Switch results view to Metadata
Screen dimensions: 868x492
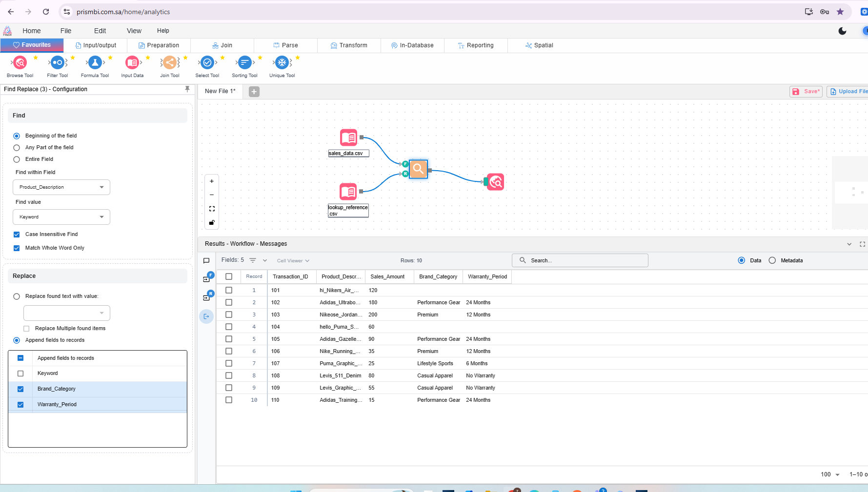tap(772, 260)
